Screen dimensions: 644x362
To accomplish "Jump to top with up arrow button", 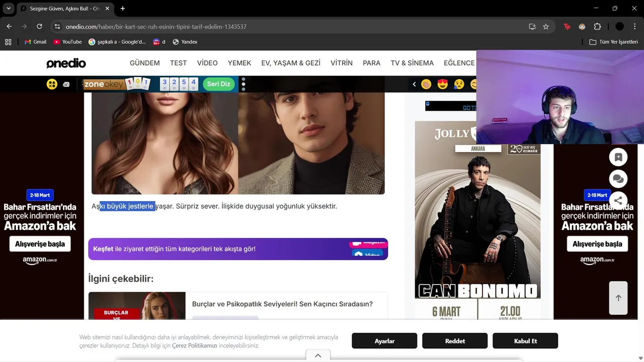I will [x=618, y=298].
